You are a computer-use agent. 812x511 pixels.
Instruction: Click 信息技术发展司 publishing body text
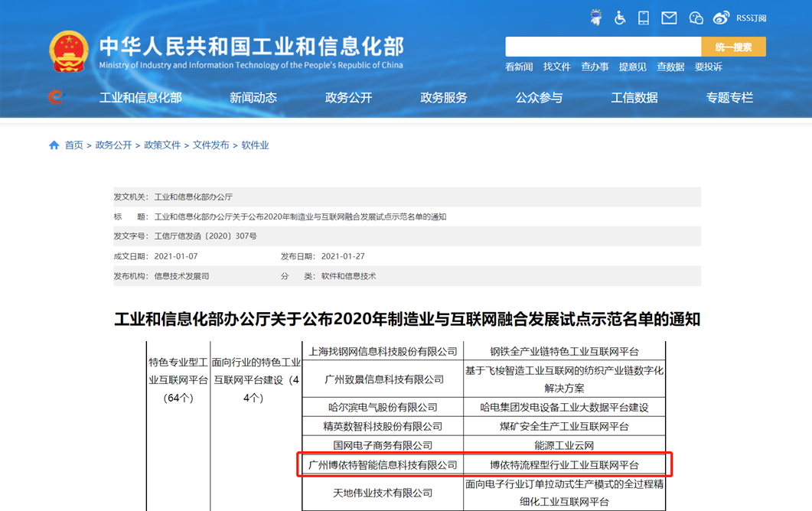[182, 276]
